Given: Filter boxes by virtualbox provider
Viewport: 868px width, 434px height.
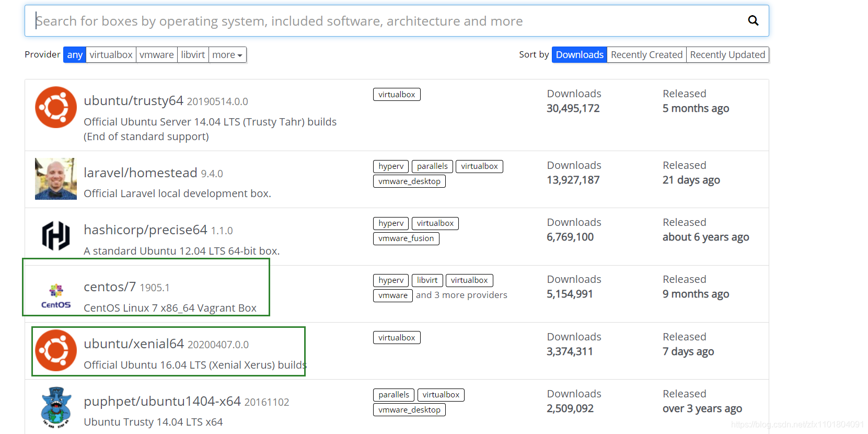Looking at the screenshot, I should (x=111, y=55).
